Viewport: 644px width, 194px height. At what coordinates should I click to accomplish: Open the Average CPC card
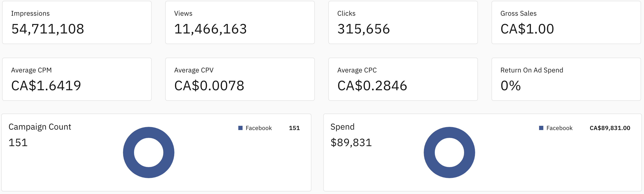click(x=403, y=79)
